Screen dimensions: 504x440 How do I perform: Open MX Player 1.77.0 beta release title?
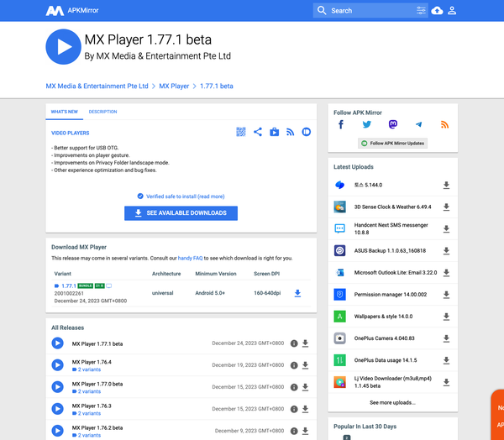97,384
